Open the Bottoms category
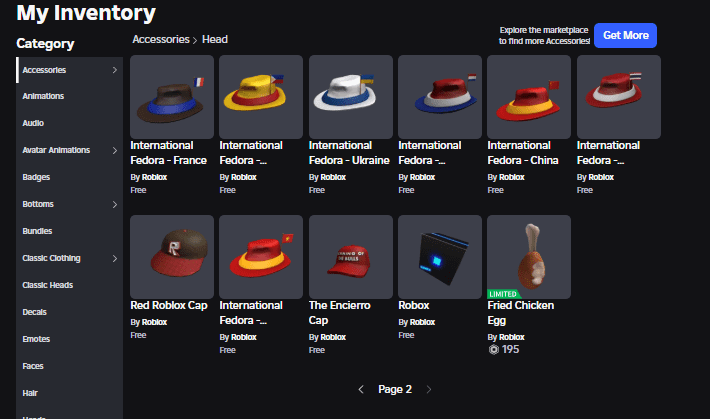Viewport: 710px width, 419px height. (70, 204)
